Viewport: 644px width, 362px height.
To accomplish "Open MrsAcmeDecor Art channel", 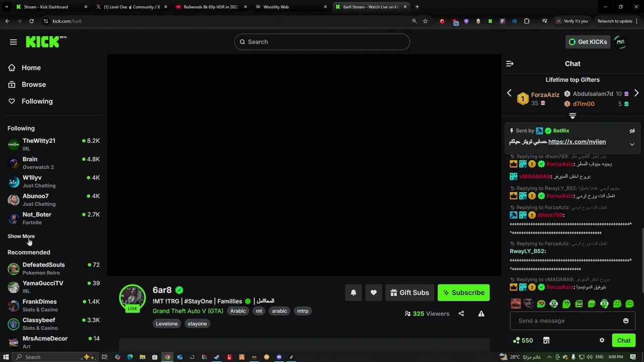I will (53, 342).
